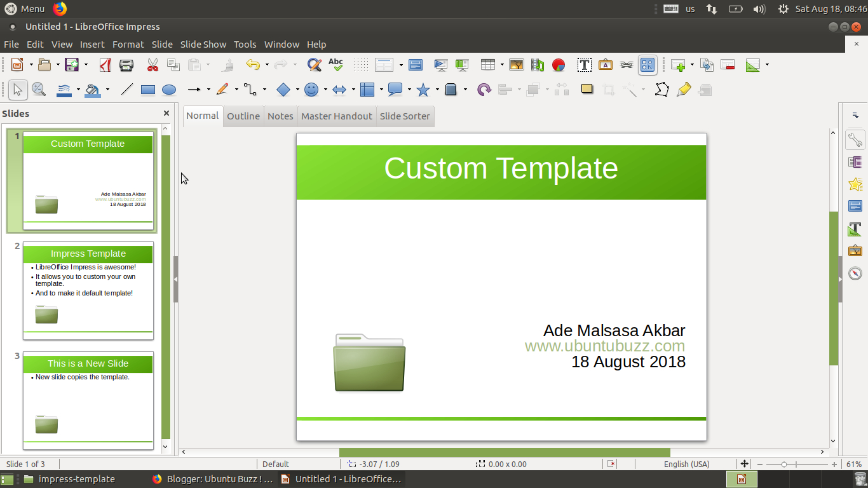Viewport: 868px width, 488px height.
Task: Click zoom out minus button
Action: (760, 464)
